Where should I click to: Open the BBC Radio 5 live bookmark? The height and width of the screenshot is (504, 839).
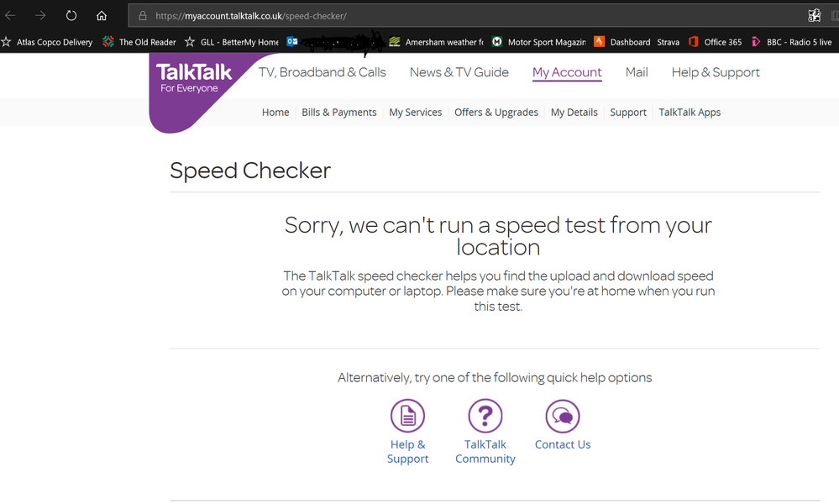(x=791, y=42)
